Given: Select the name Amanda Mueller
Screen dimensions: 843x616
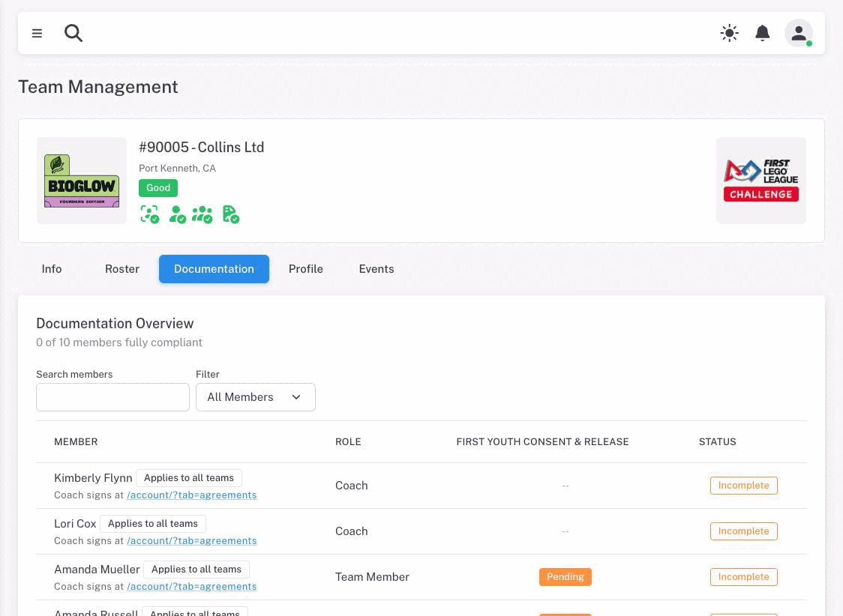Looking at the screenshot, I should pyautogui.click(x=97, y=570).
